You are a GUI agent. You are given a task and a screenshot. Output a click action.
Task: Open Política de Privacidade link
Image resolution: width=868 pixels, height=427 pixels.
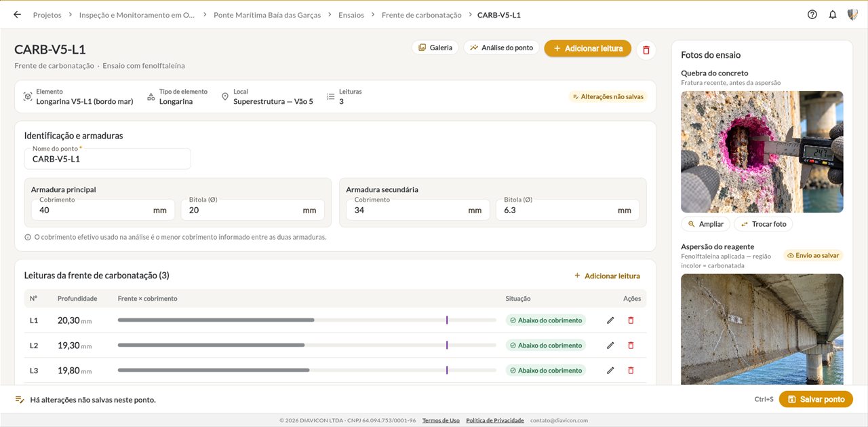[x=495, y=420]
